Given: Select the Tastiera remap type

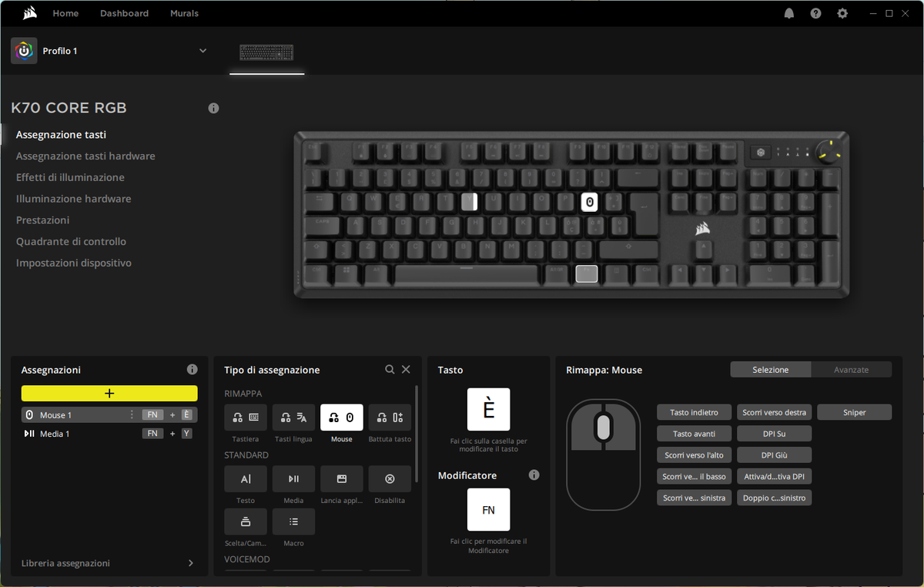Looking at the screenshot, I should pyautogui.click(x=246, y=418).
